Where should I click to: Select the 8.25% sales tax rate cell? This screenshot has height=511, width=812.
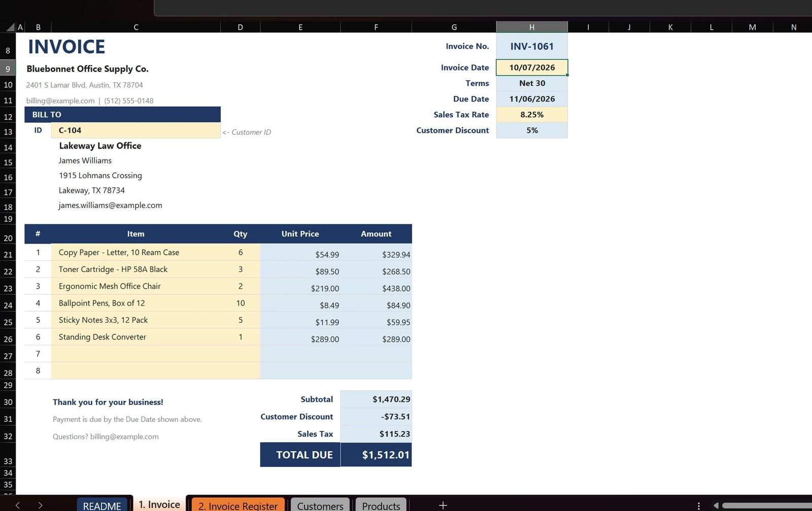click(532, 115)
